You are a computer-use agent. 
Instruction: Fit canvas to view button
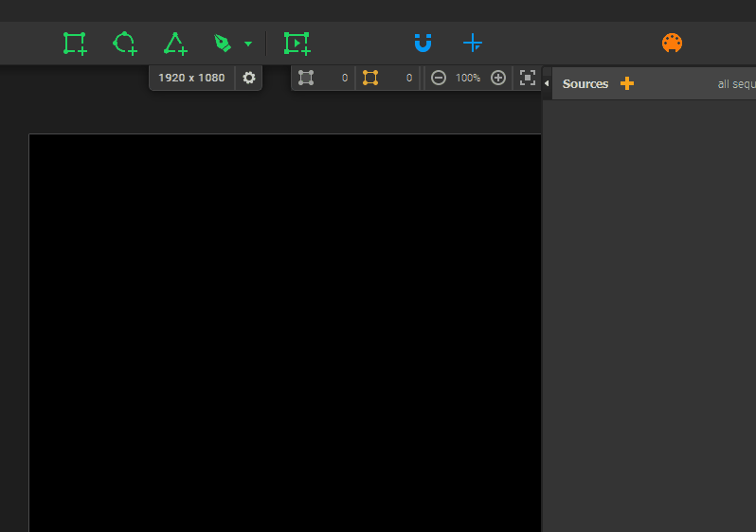click(x=528, y=78)
